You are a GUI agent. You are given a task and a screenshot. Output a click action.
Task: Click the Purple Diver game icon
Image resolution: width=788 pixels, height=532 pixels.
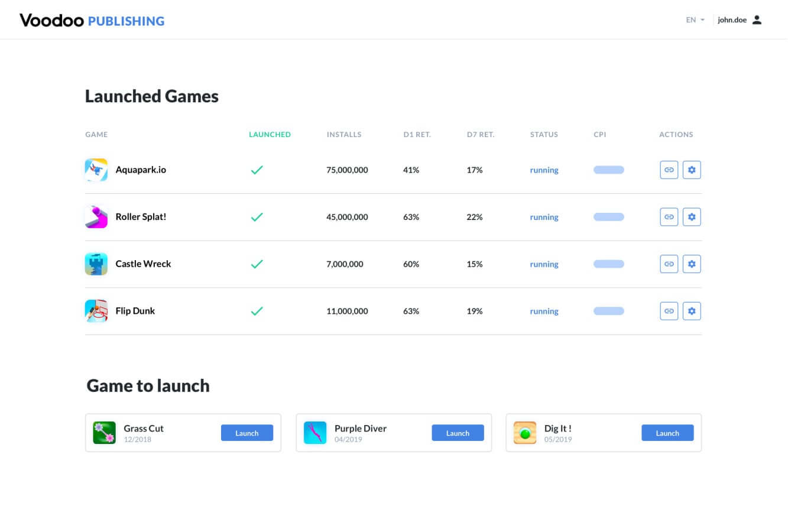coord(315,433)
